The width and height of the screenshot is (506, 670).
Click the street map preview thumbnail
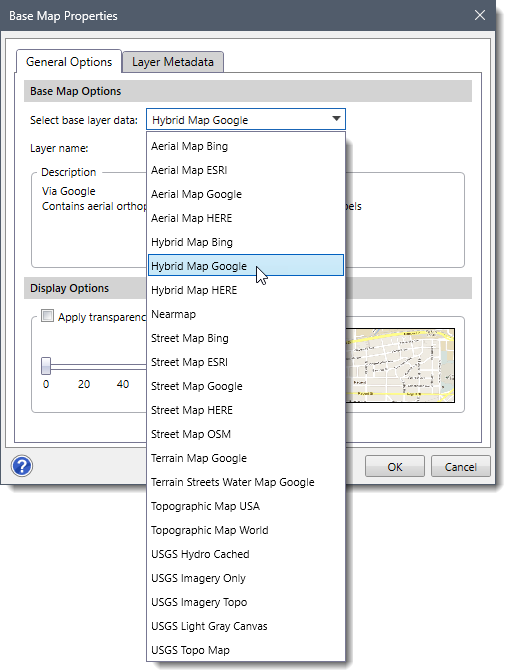pyautogui.click(x=400, y=365)
